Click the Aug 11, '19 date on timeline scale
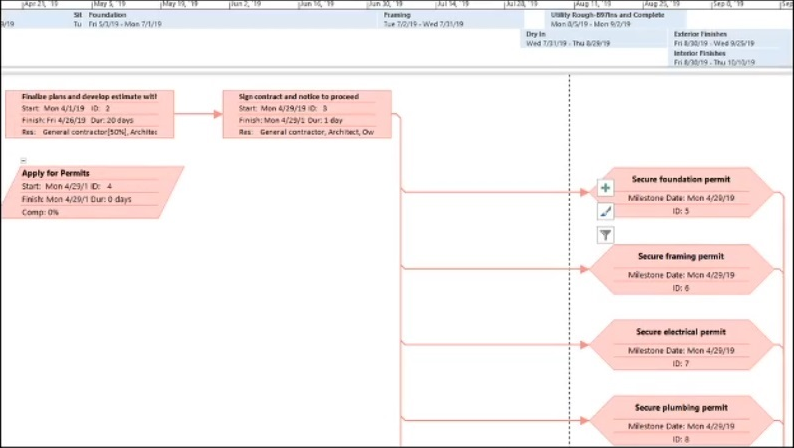This screenshot has height=448, width=794. pyautogui.click(x=595, y=4)
